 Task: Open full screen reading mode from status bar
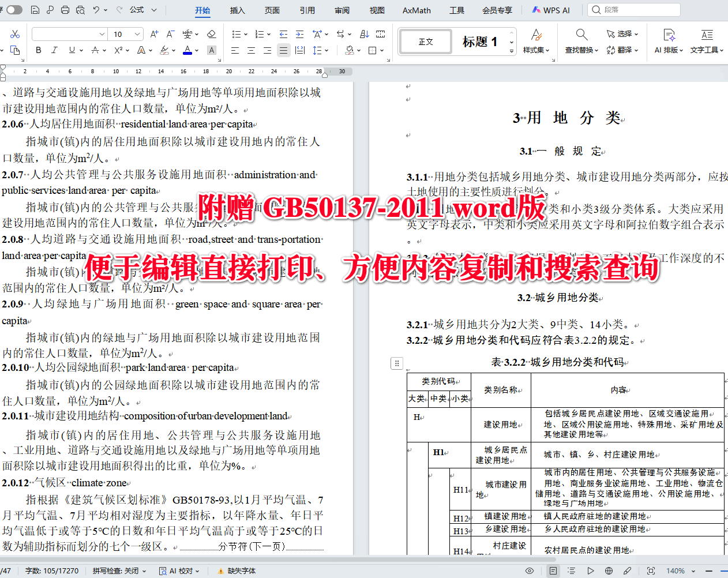tap(651, 570)
